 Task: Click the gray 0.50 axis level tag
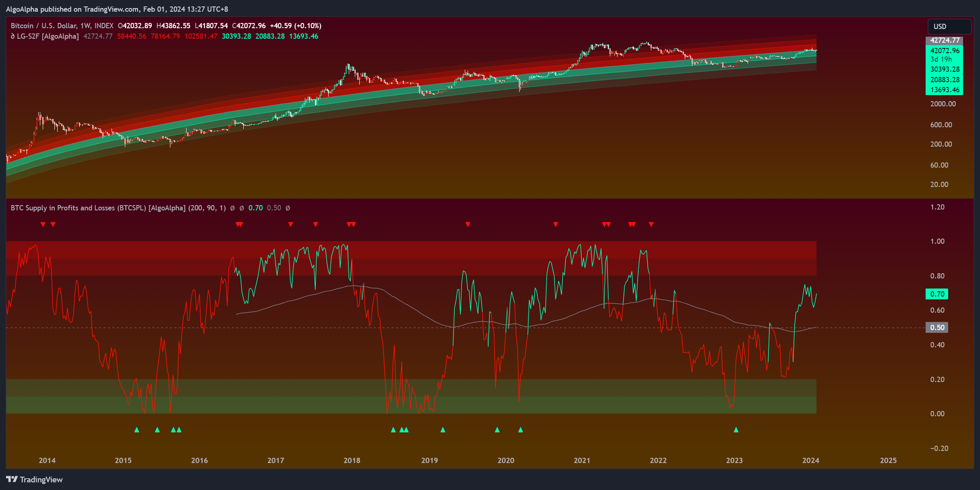[x=937, y=328]
